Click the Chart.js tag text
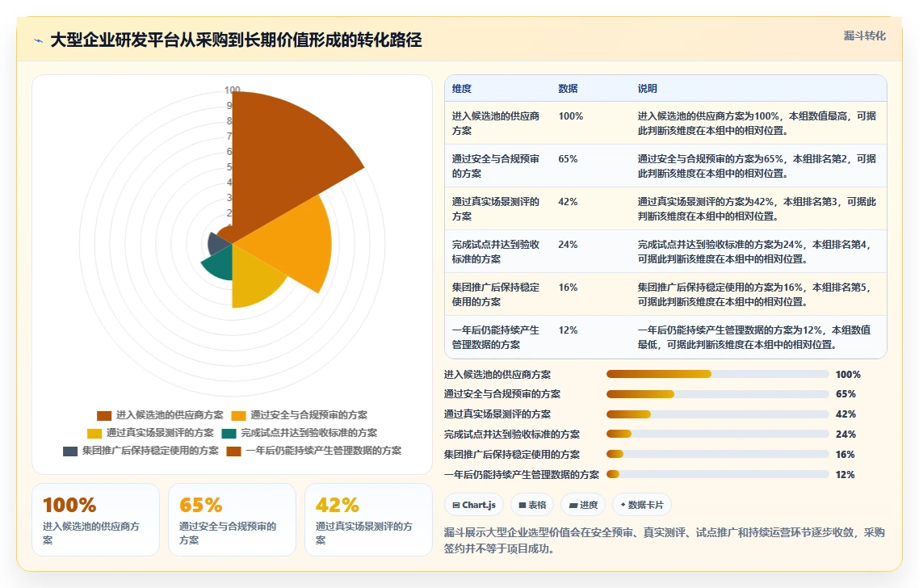The height and width of the screenshot is (588, 919). [479, 505]
